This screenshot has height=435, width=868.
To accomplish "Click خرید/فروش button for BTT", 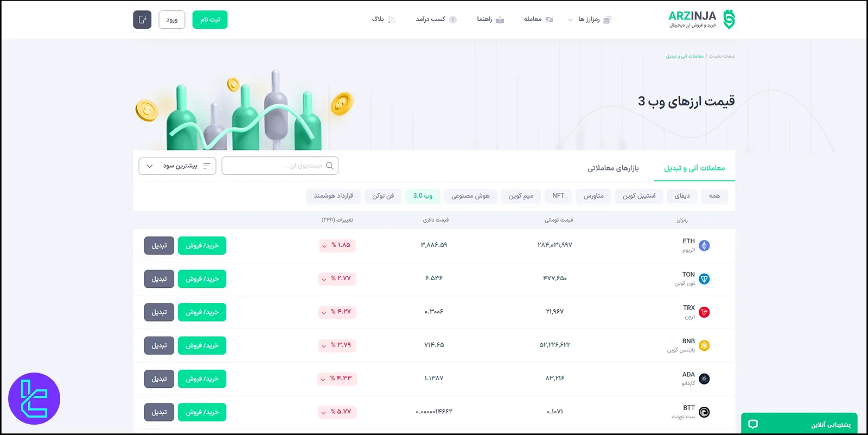I will click(x=202, y=412).
